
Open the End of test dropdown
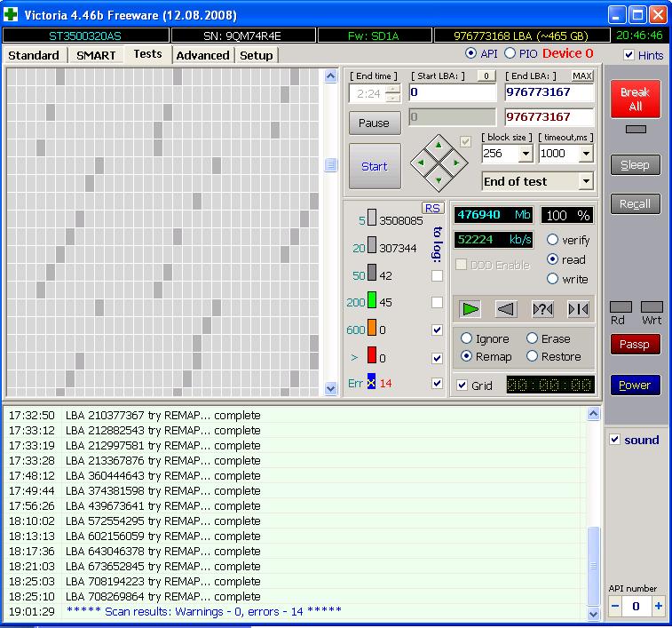[585, 181]
